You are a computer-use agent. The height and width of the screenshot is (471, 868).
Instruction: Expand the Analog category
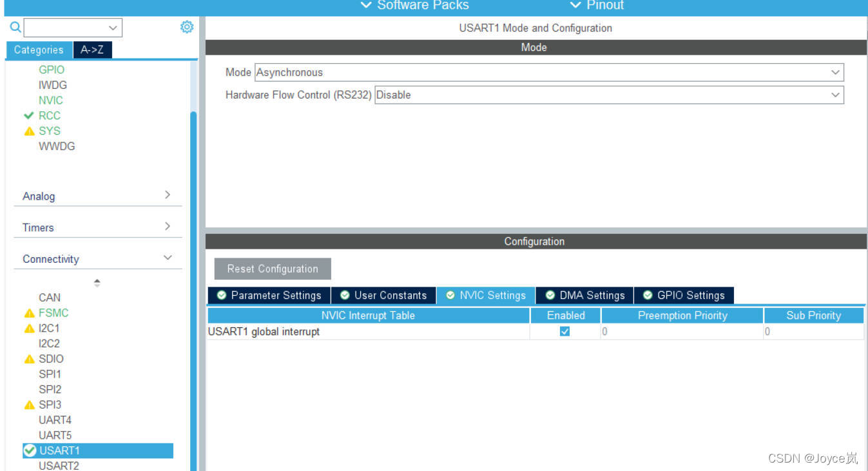click(97, 196)
